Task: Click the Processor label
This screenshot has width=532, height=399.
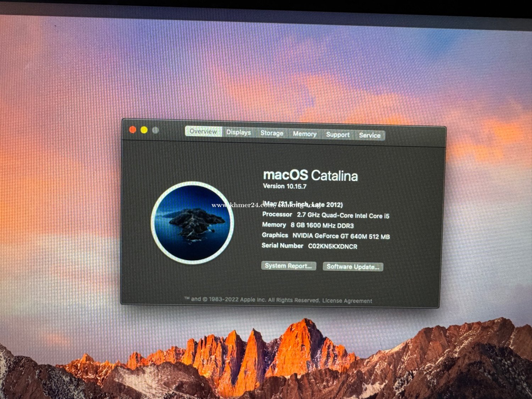Action: (x=277, y=214)
